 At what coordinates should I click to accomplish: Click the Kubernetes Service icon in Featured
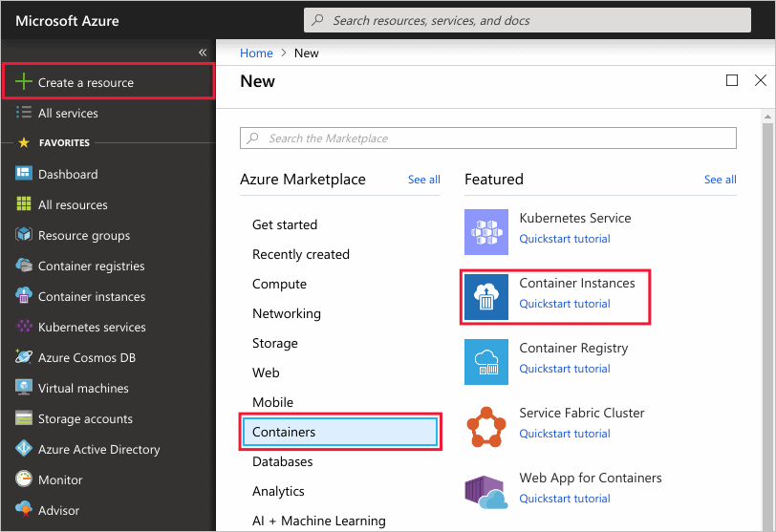pos(486,231)
